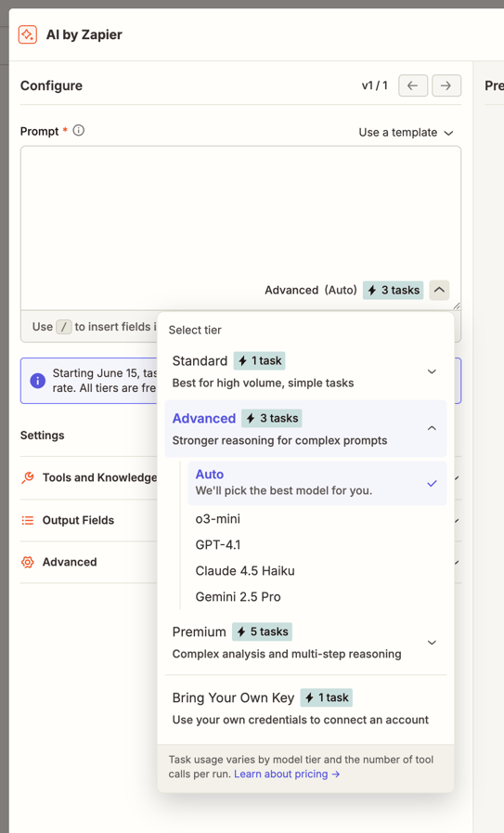The image size is (504, 833).
Task: Click the Advanced settings gear icon
Action: 28,562
